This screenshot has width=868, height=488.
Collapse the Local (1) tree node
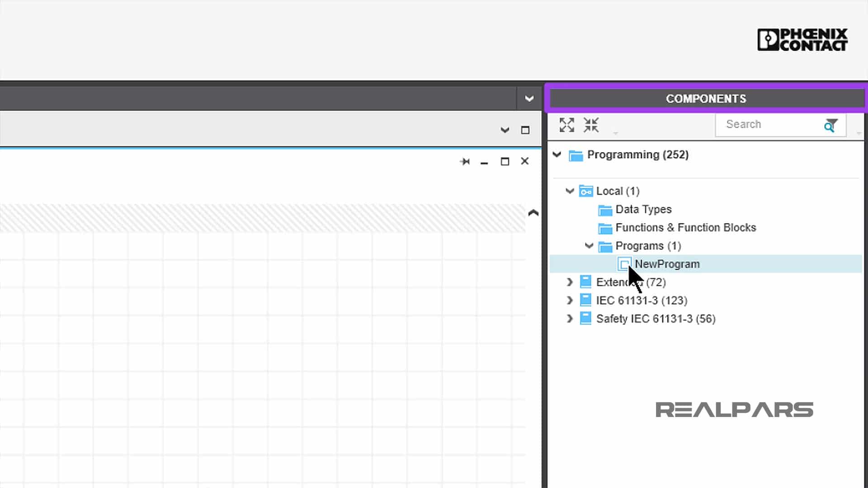tap(569, 191)
